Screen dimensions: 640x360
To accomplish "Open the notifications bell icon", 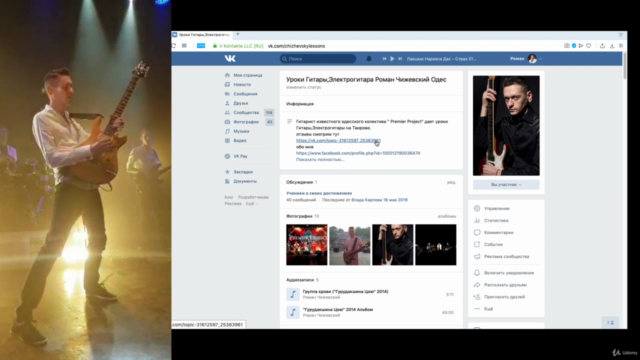I will pyautogui.click(x=369, y=58).
